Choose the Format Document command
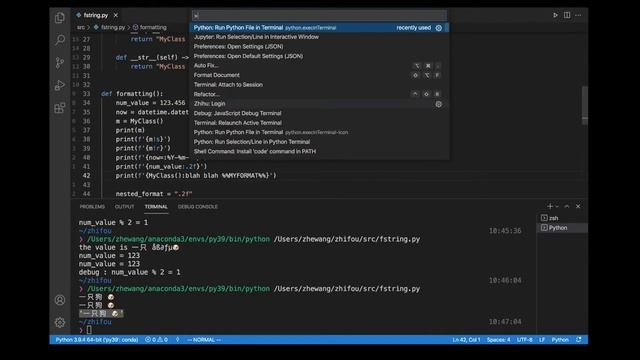This screenshot has height=360, width=640. click(319, 75)
